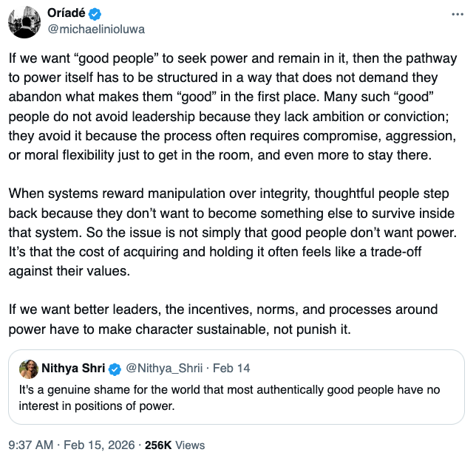This screenshot has width=476, height=455.
Task: Open the @Nithya_Shrii handle
Action: 161,369
